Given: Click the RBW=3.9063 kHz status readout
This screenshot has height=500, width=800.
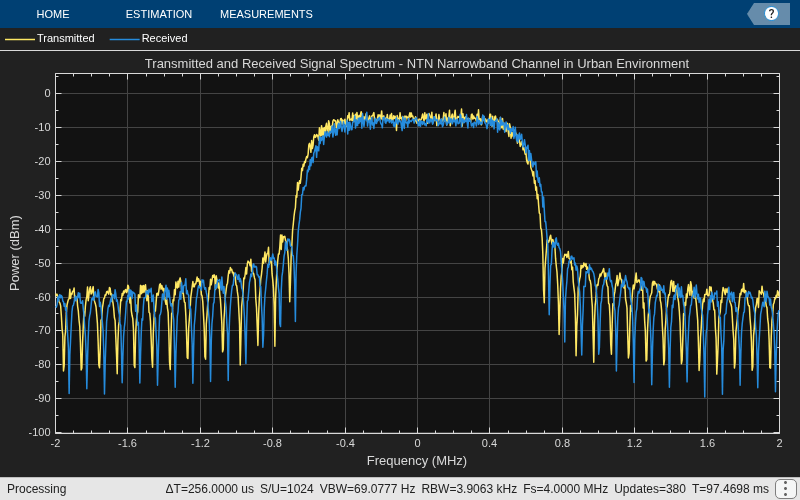Looking at the screenshot, I should [x=469, y=489].
